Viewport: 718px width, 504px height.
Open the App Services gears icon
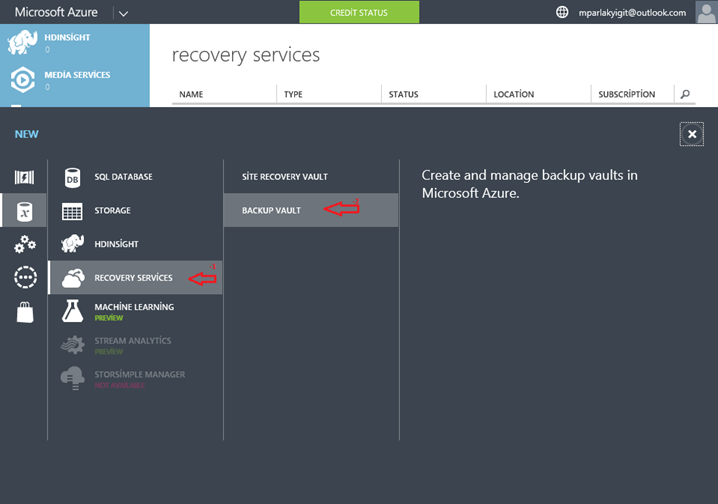(25, 244)
